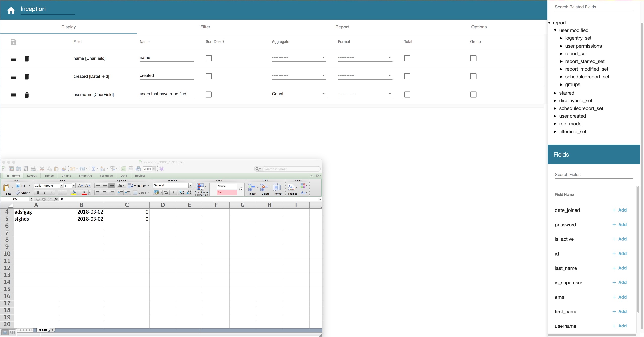Open Format dropdown for name row
The width and height of the screenshot is (644, 337).
[x=365, y=58]
